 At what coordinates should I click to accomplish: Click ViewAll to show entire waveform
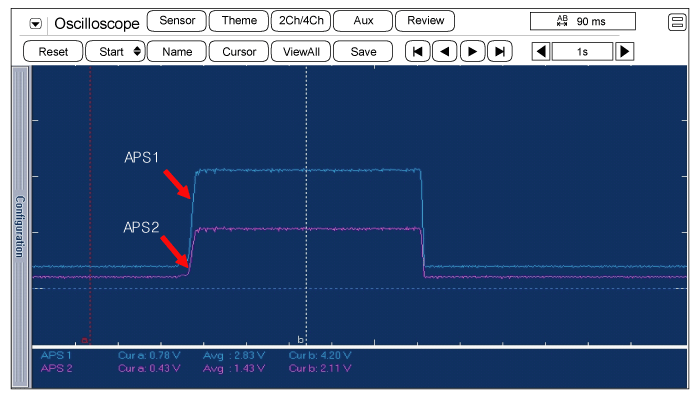(x=301, y=52)
